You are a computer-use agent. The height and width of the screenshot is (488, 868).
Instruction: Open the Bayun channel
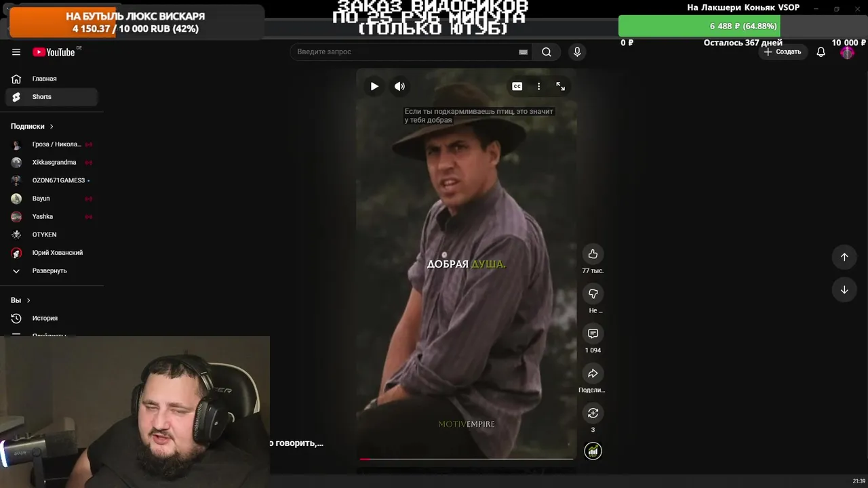(x=52, y=199)
